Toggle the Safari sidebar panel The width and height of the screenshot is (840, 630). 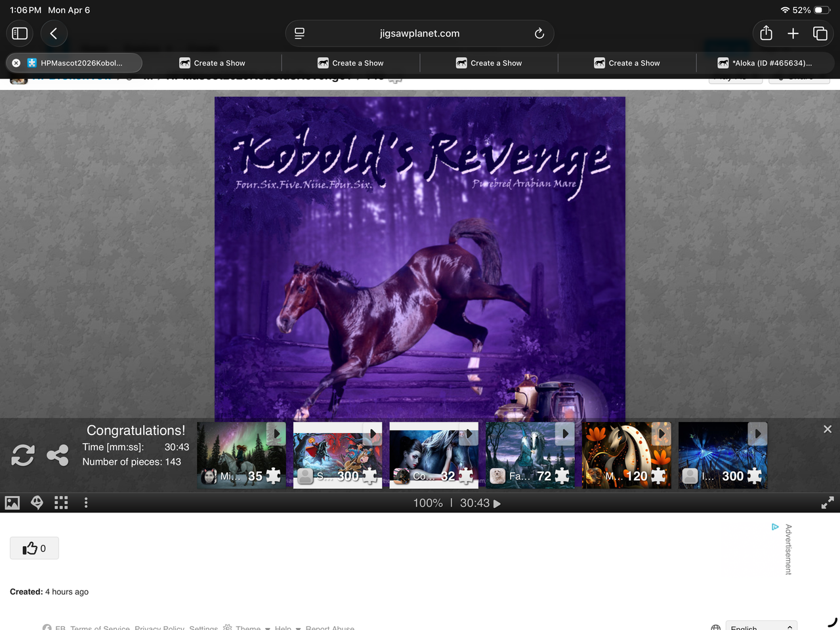click(20, 33)
